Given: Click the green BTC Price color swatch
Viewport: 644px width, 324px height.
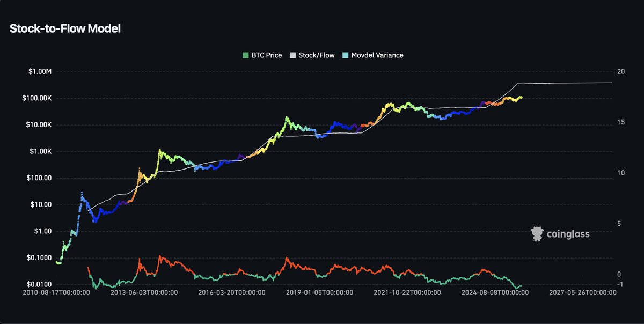Looking at the screenshot, I should point(246,55).
